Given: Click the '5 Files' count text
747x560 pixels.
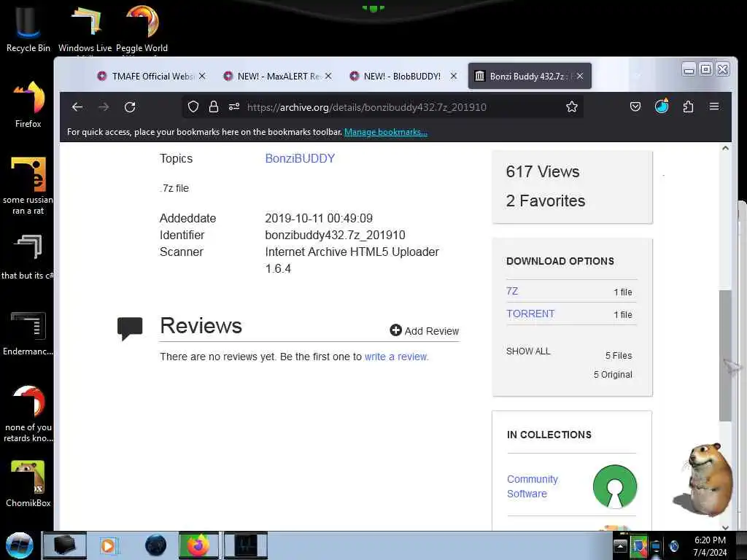Looking at the screenshot, I should tap(619, 356).
